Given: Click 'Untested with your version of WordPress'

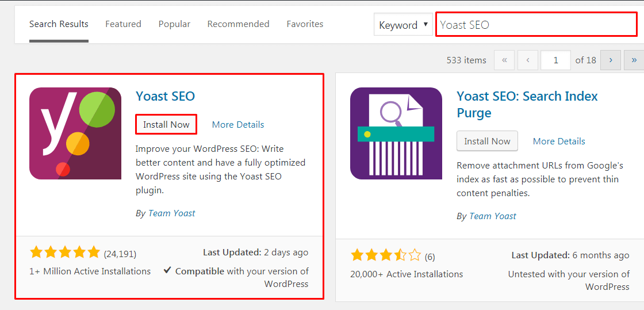Looking at the screenshot, I should click(x=569, y=281).
